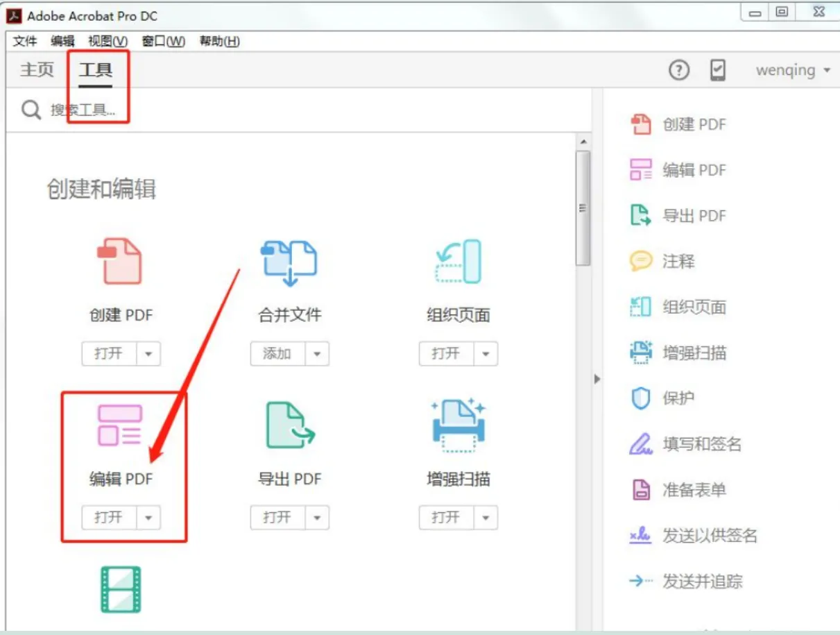Click sidebar text 发送并追踪
This screenshot has height=635, width=840.
tap(702, 582)
